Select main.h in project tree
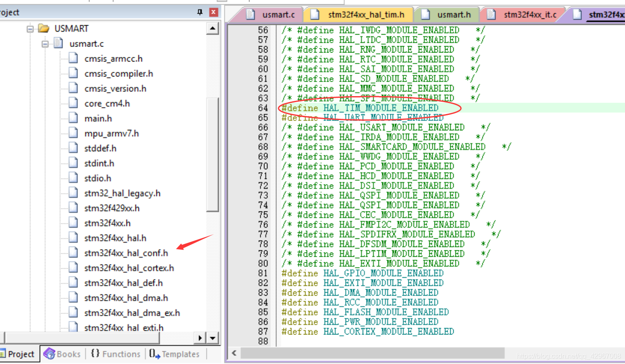The width and height of the screenshot is (625, 364). coord(98,118)
